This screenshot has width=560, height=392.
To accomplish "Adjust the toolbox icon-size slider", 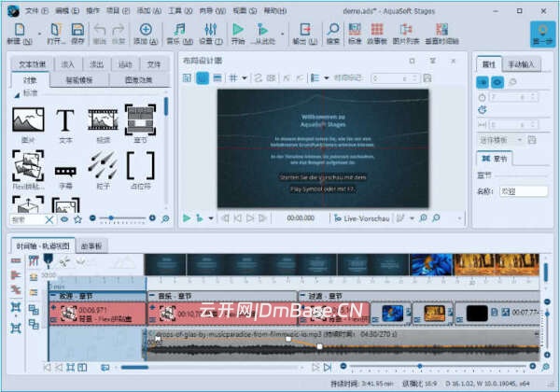I will [x=122, y=217].
